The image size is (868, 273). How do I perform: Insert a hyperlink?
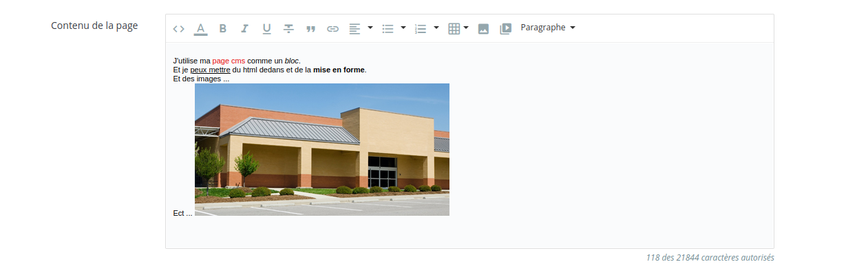click(x=332, y=28)
